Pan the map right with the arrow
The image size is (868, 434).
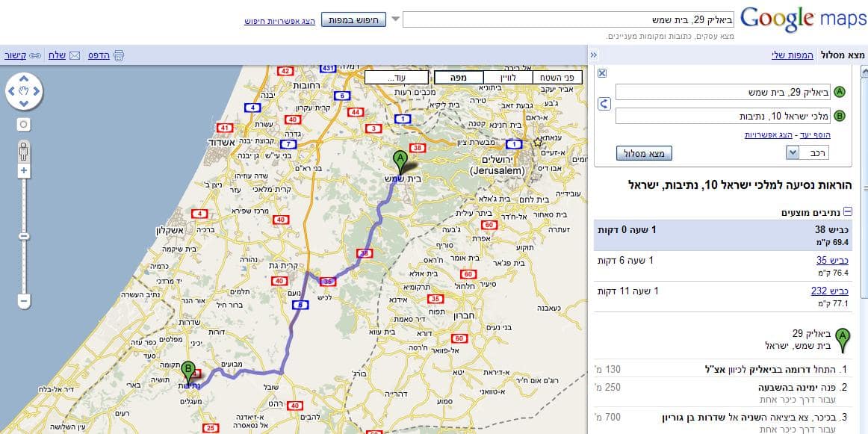coord(37,90)
